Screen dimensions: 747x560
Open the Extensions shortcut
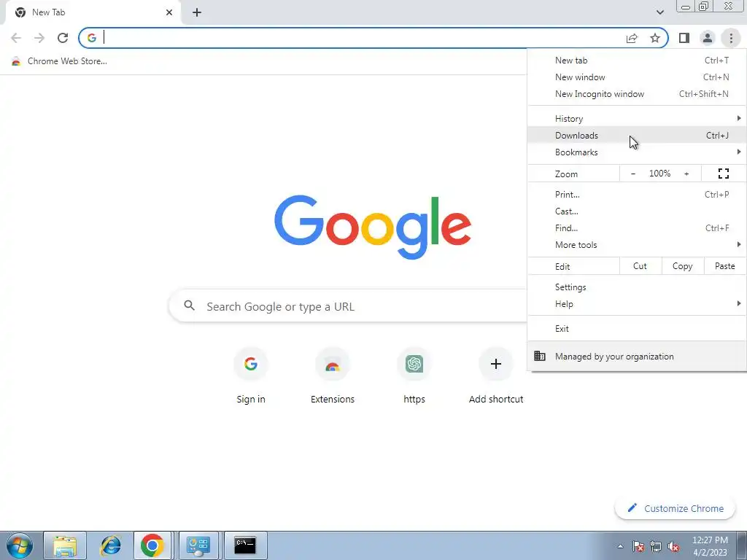pos(333,376)
